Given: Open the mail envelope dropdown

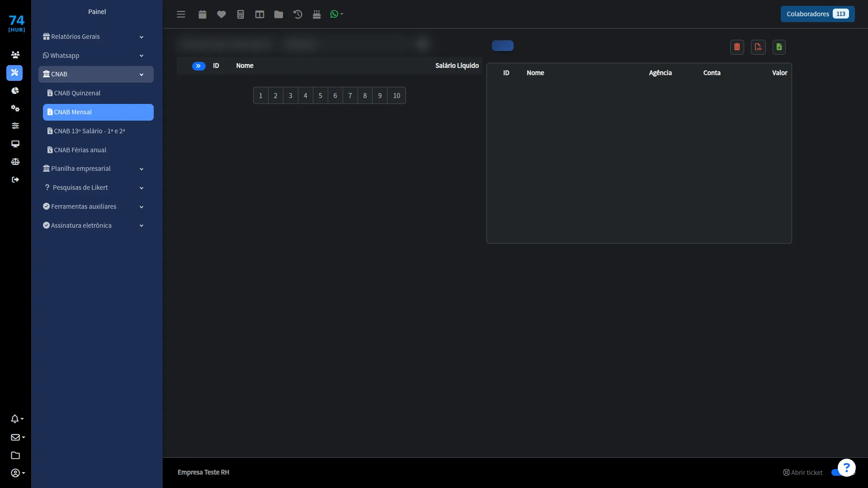Looking at the screenshot, I should pyautogui.click(x=18, y=437).
